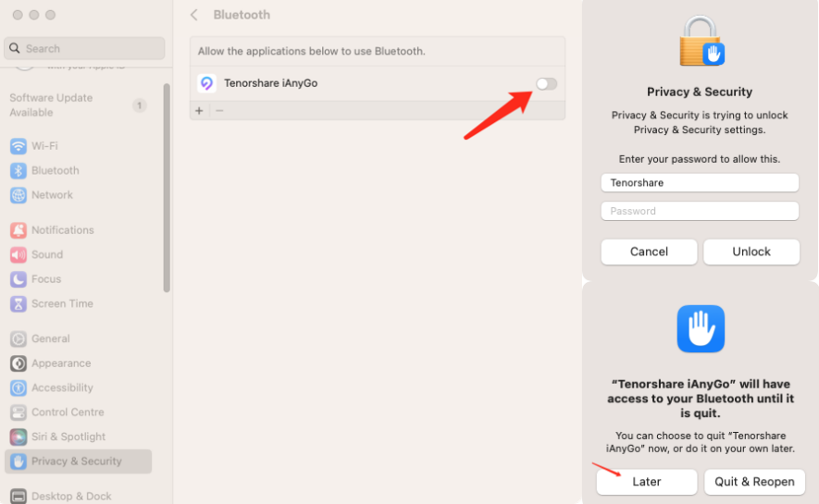Screen dimensions: 819x504
Task: Click the Tenorshare iAnyGo row name
Action: pyautogui.click(x=270, y=83)
